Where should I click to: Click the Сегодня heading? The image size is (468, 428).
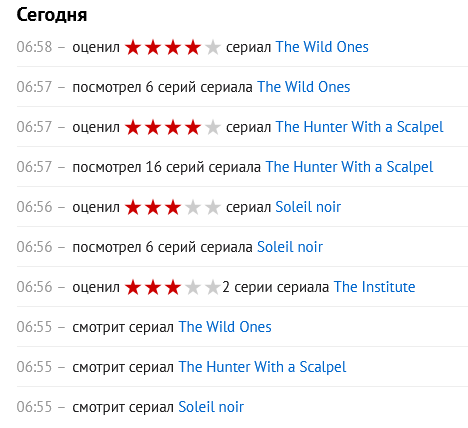pyautogui.click(x=52, y=15)
